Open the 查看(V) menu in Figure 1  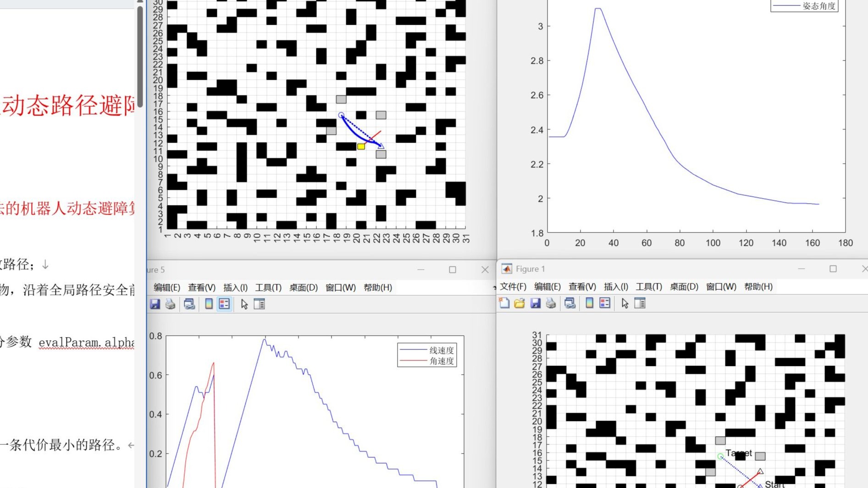point(582,287)
